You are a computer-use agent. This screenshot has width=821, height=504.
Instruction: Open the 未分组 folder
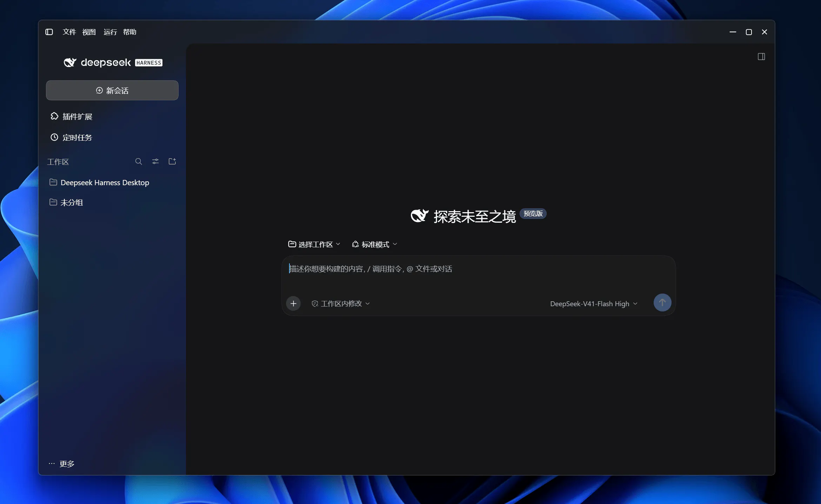coord(66,202)
